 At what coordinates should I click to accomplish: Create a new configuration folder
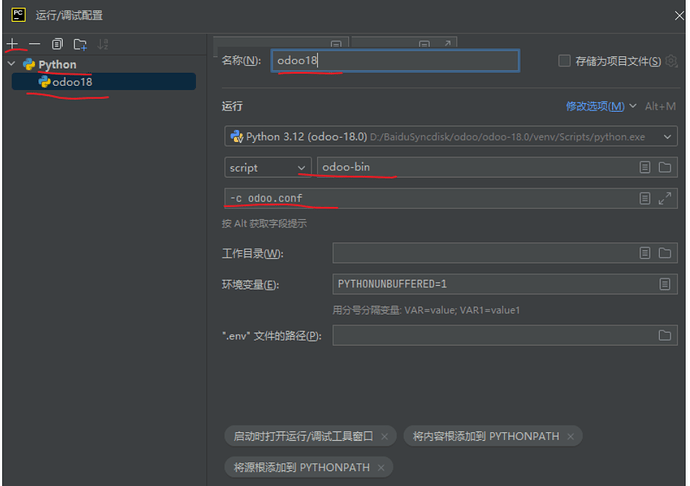[x=80, y=44]
